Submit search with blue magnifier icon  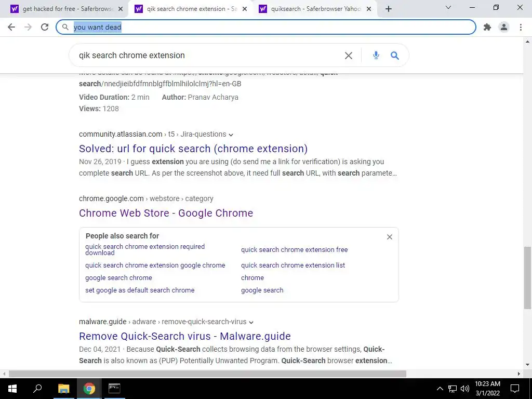tap(395, 56)
